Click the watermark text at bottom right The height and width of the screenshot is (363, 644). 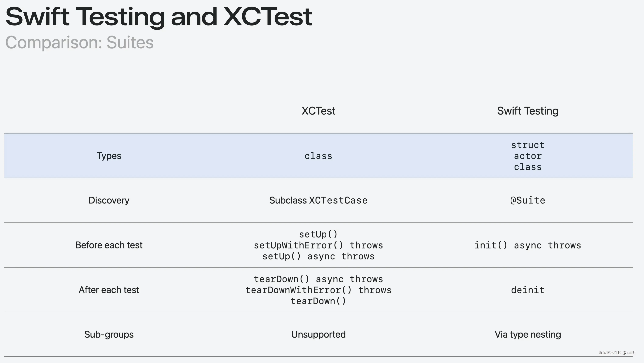(x=617, y=352)
